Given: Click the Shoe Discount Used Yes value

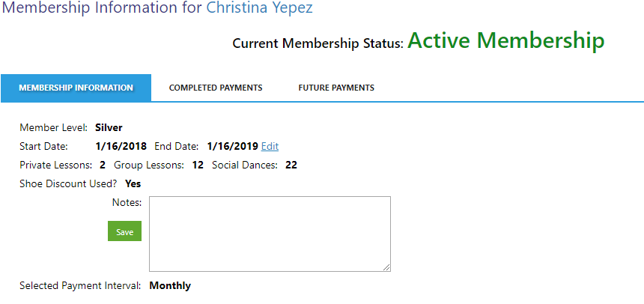Looking at the screenshot, I should coord(133,183).
